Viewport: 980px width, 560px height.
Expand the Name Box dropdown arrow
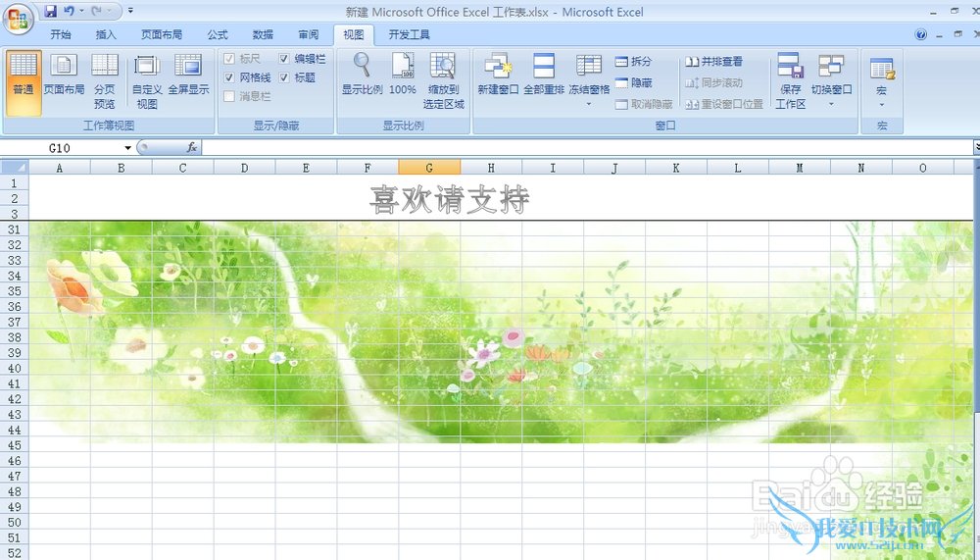coord(127,148)
